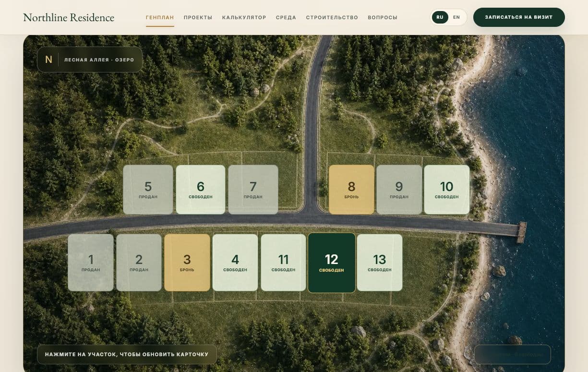
Task: Select free plot 11 tile
Action: click(x=283, y=263)
